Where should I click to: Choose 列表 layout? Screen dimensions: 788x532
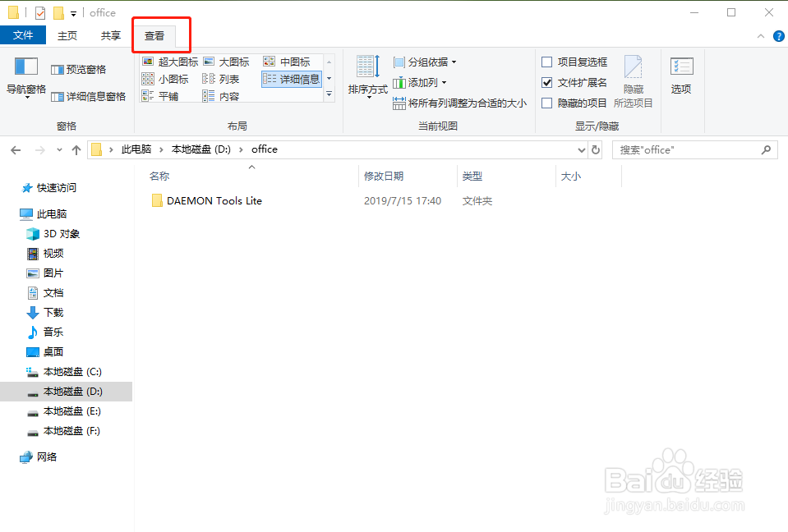[220, 79]
